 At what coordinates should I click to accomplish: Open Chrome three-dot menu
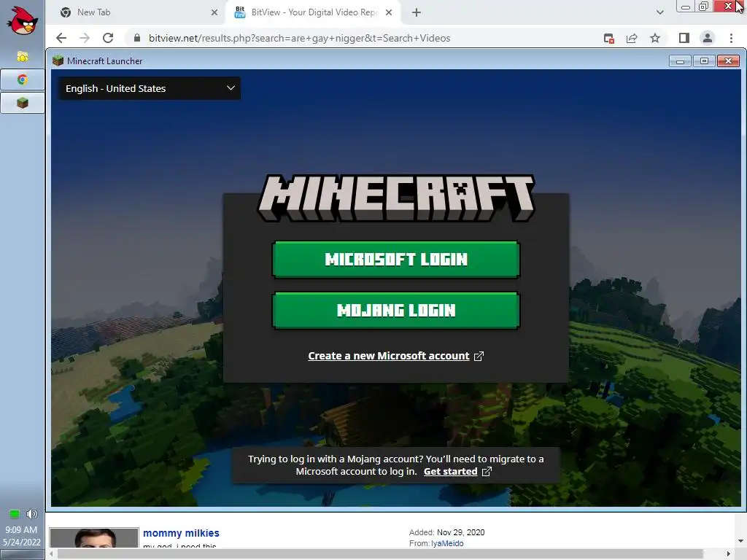coord(731,38)
